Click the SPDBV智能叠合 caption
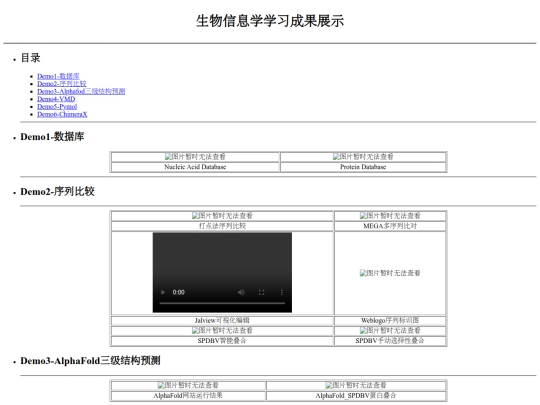This screenshot has height=405, width=540. coord(222,341)
